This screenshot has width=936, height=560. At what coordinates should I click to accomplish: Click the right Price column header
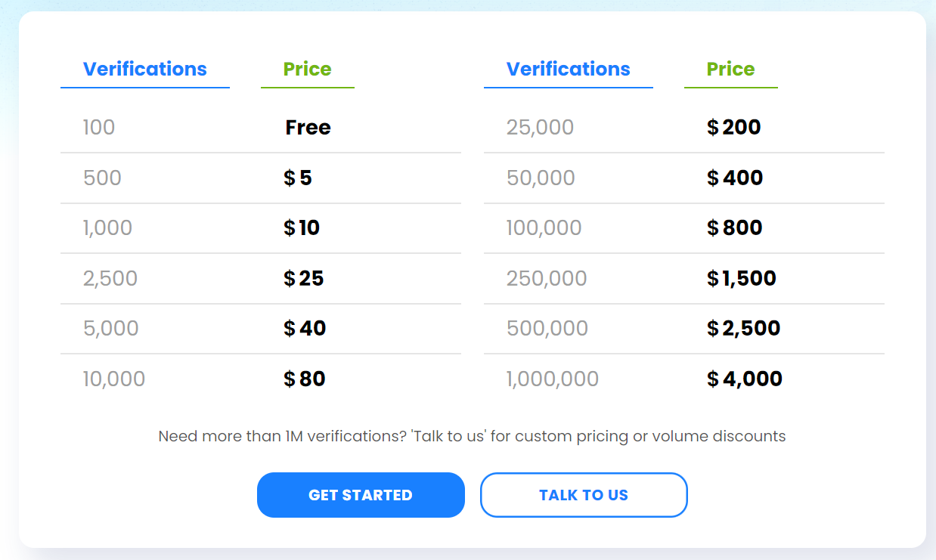(x=730, y=69)
